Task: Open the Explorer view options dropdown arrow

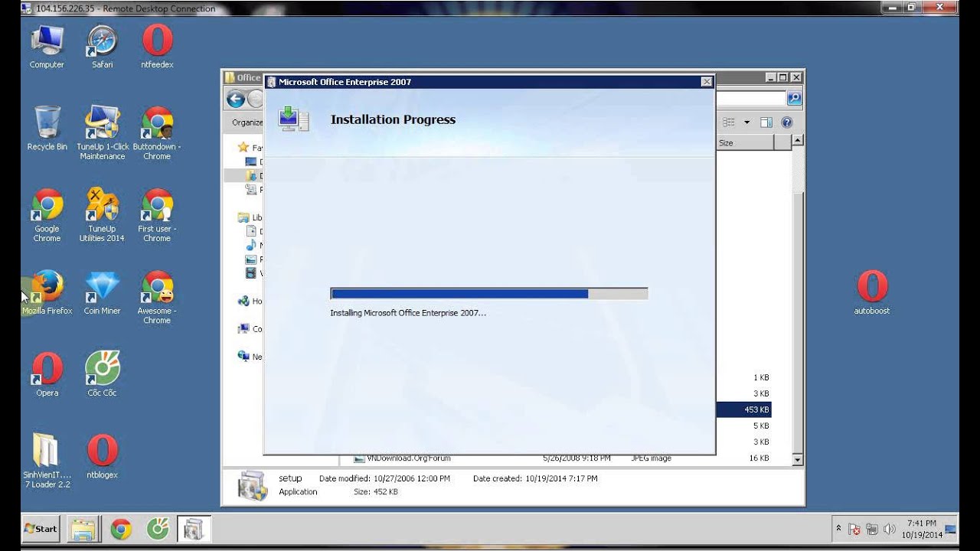Action: (746, 122)
